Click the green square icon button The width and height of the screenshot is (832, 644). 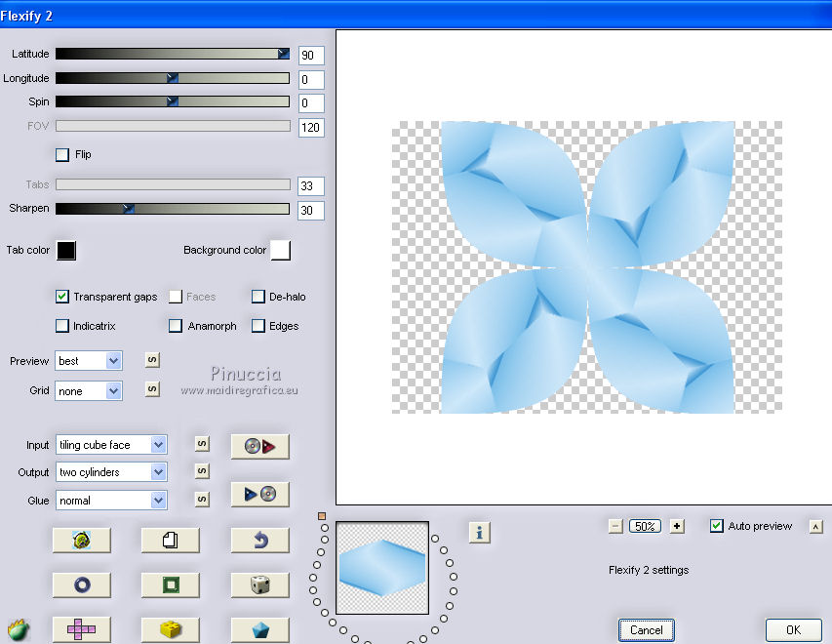coord(171,585)
